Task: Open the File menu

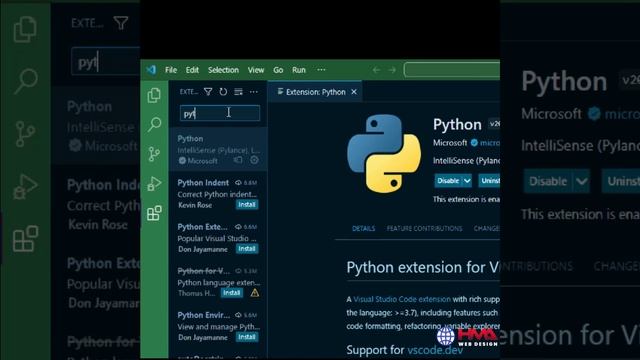Action: [x=171, y=70]
